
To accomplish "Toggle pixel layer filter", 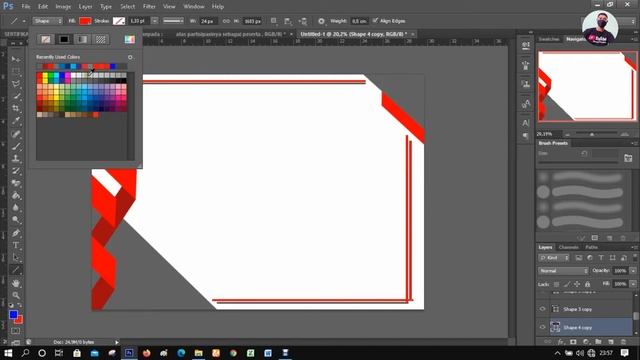I will pyautogui.click(x=579, y=258).
